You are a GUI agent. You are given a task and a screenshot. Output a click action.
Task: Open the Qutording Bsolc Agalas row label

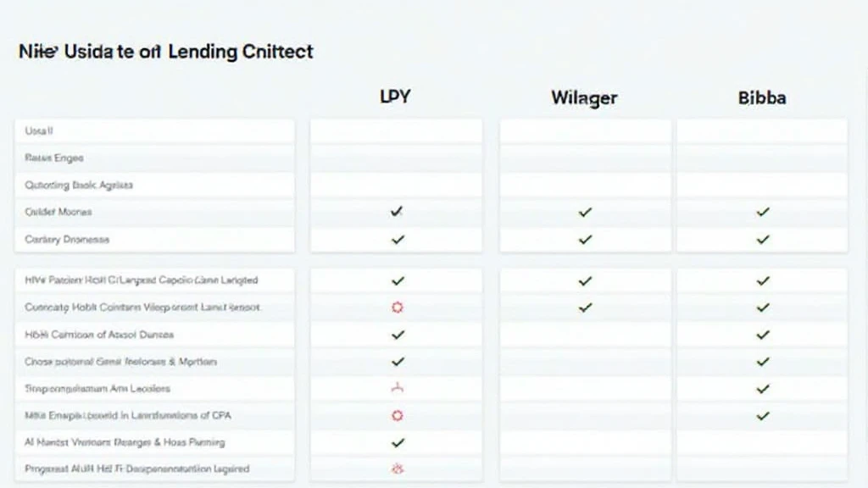pos(79,185)
